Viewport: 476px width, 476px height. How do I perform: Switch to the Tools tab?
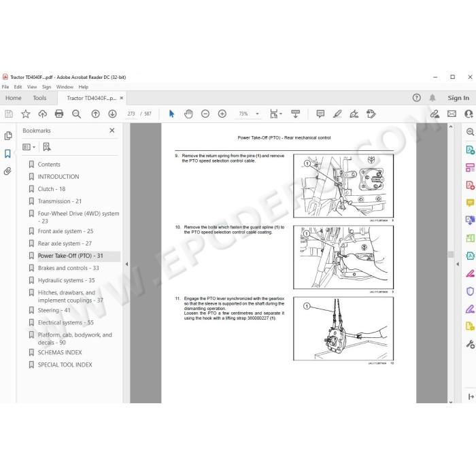(x=39, y=98)
